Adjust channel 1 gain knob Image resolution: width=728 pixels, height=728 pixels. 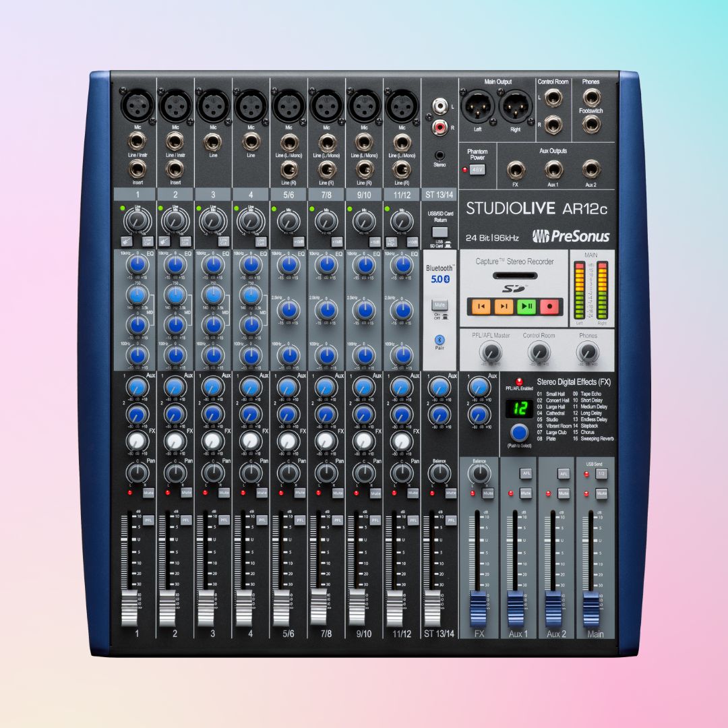138,220
